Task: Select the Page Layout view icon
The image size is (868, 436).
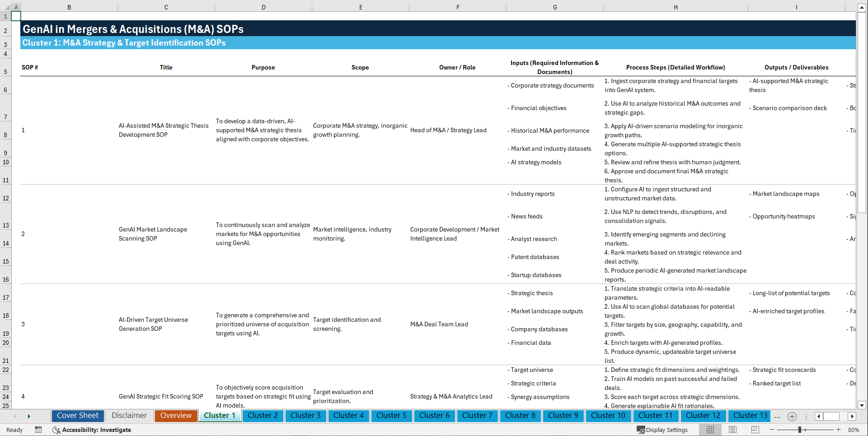Action: pos(732,430)
